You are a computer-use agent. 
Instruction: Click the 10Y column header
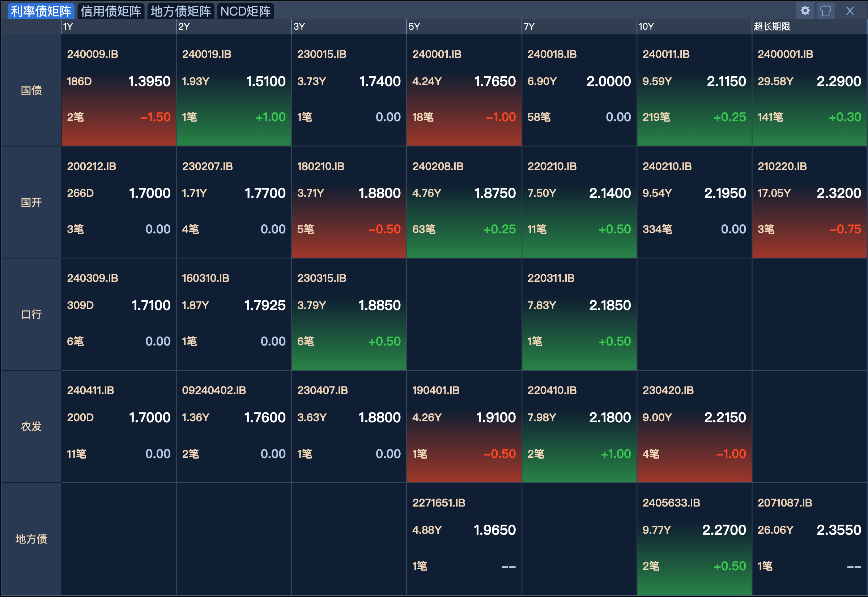[646, 26]
